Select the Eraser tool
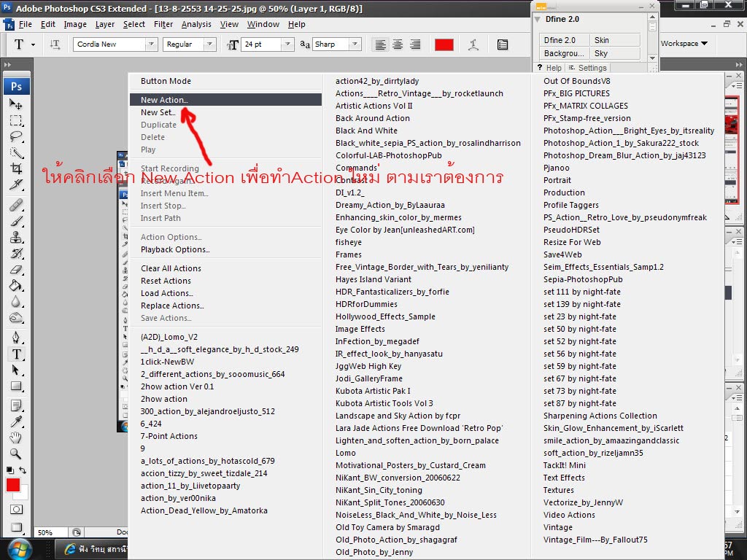The image size is (747, 560). tap(16, 270)
